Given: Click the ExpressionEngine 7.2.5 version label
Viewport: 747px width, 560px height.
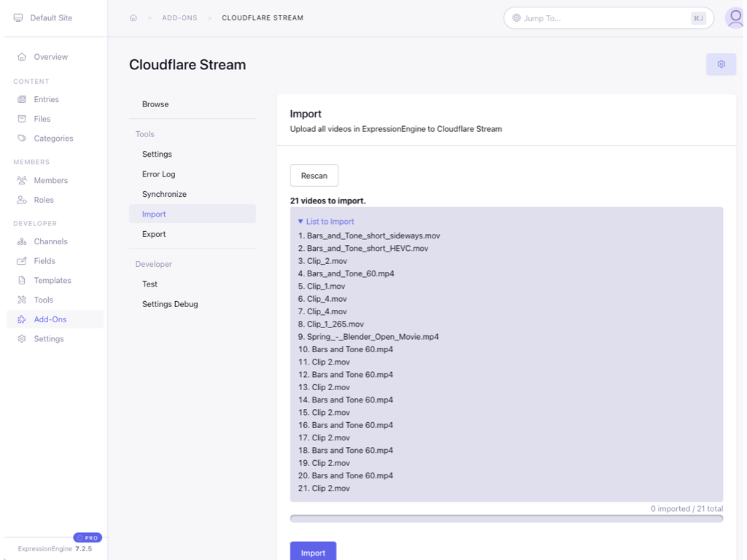Looking at the screenshot, I should click(55, 548).
